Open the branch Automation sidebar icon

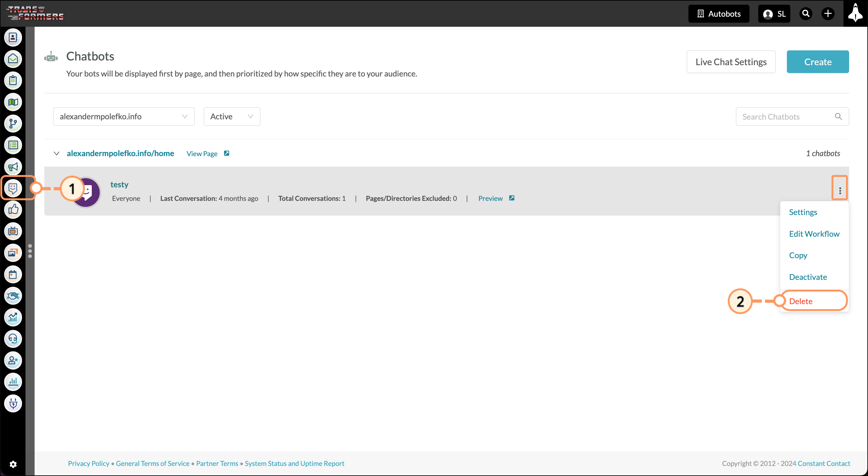[13, 124]
